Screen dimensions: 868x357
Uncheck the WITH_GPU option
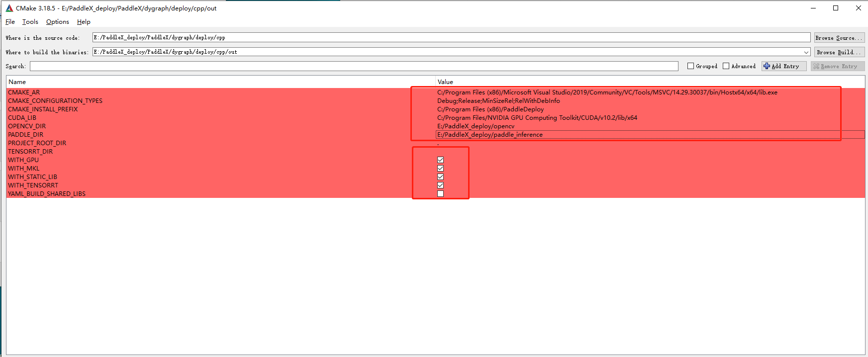pos(440,160)
